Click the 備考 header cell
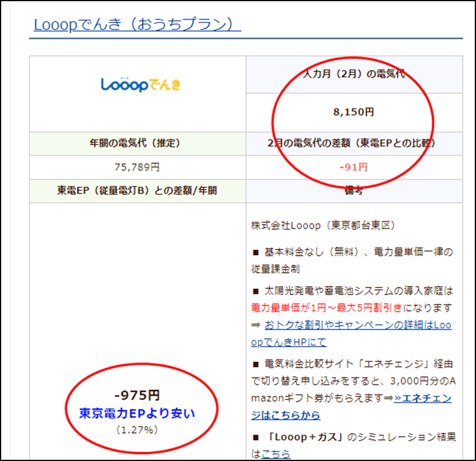This screenshot has height=461, width=476. (x=354, y=191)
